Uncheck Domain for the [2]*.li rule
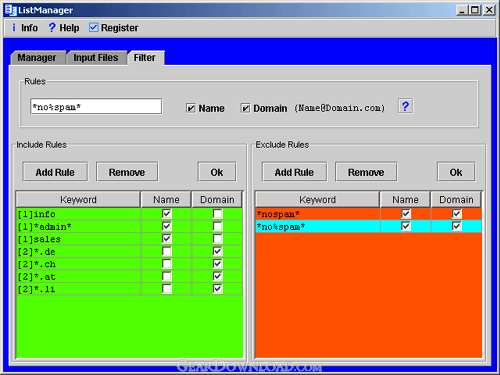 [217, 289]
